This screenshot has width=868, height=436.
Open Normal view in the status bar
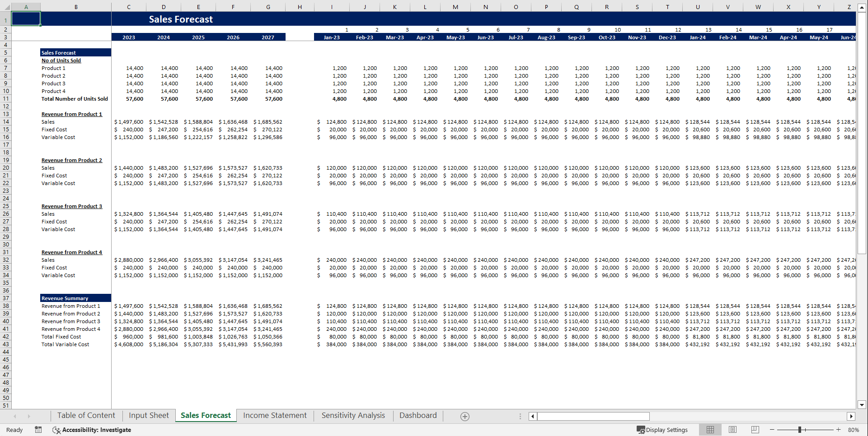tap(710, 430)
